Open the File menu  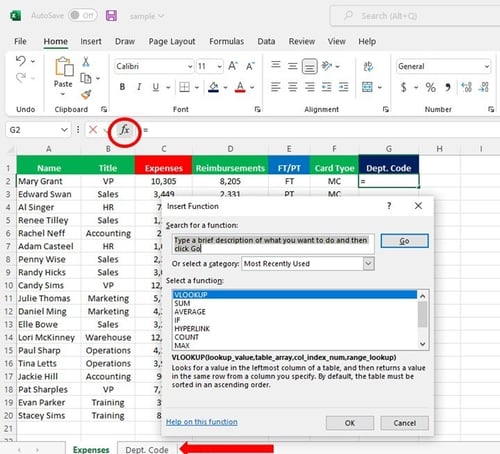click(x=20, y=41)
